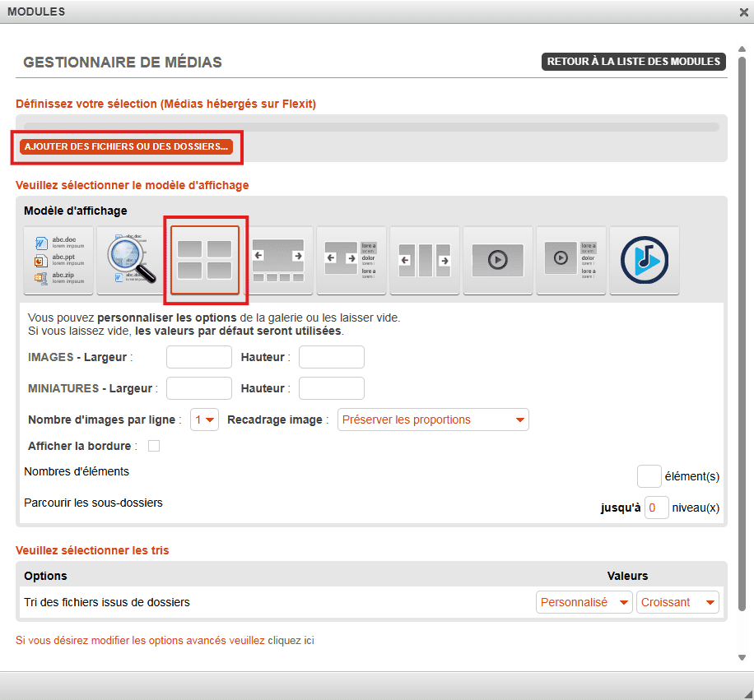Click the MINIATURES Hauteur input field

point(331,388)
